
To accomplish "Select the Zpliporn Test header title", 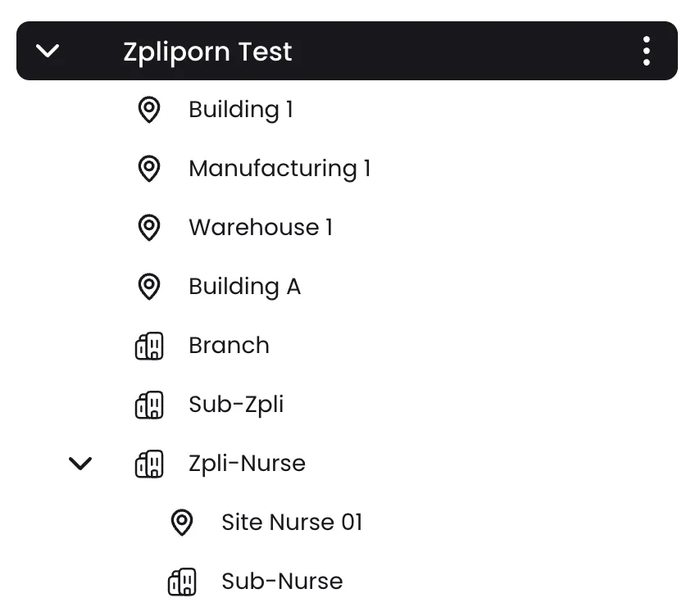I will pos(207,52).
